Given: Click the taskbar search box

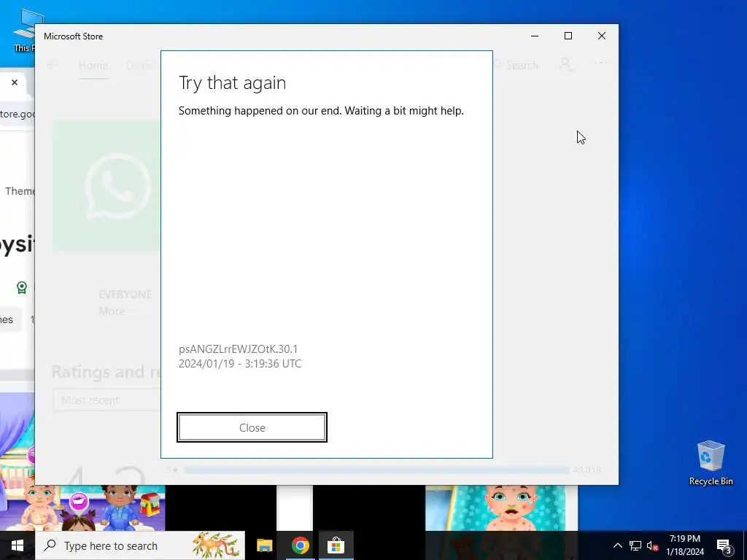Looking at the screenshot, I should pos(140,545).
